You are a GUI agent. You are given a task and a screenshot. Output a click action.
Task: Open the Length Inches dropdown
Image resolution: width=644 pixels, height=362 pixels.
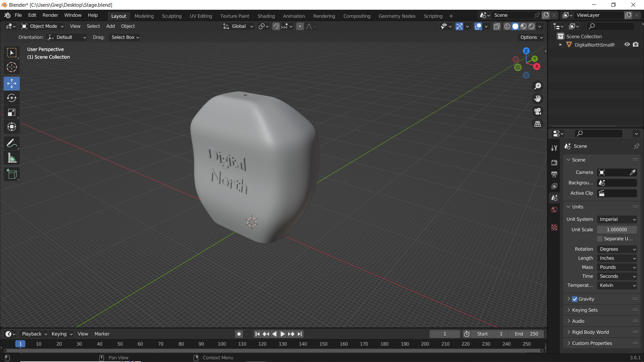coord(617,258)
